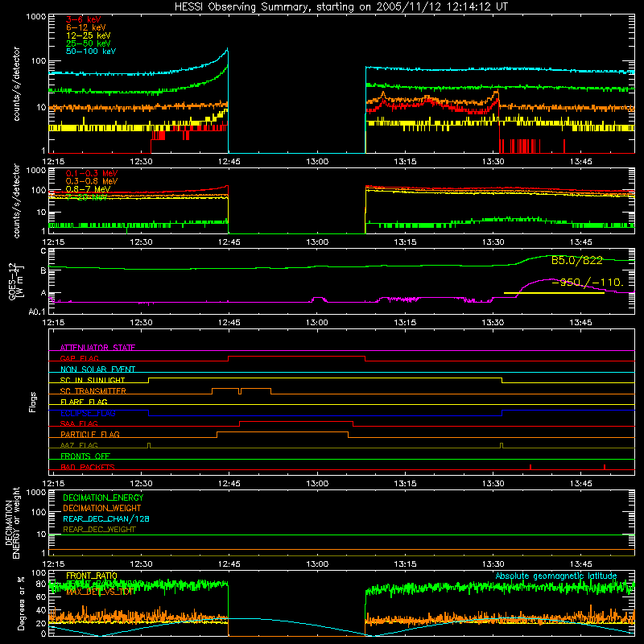The height and width of the screenshot is (644, 644).
Task: Select the B5.0/822 flare annotation
Action: (x=576, y=260)
